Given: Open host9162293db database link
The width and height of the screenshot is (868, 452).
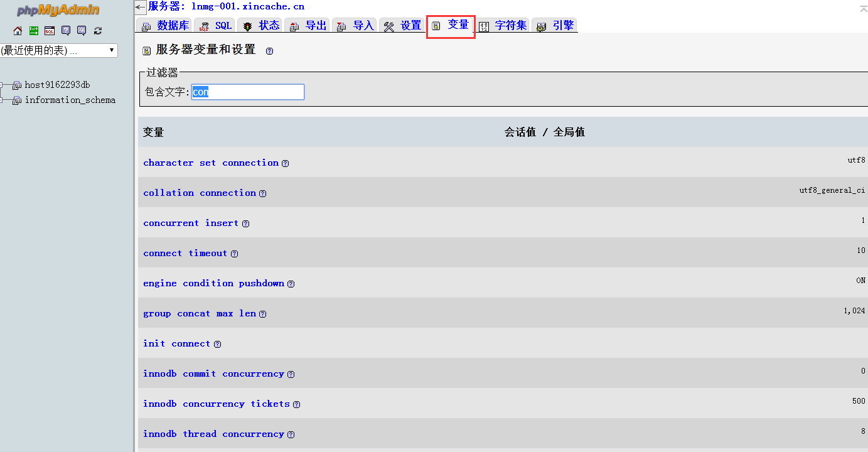Looking at the screenshot, I should pos(57,85).
